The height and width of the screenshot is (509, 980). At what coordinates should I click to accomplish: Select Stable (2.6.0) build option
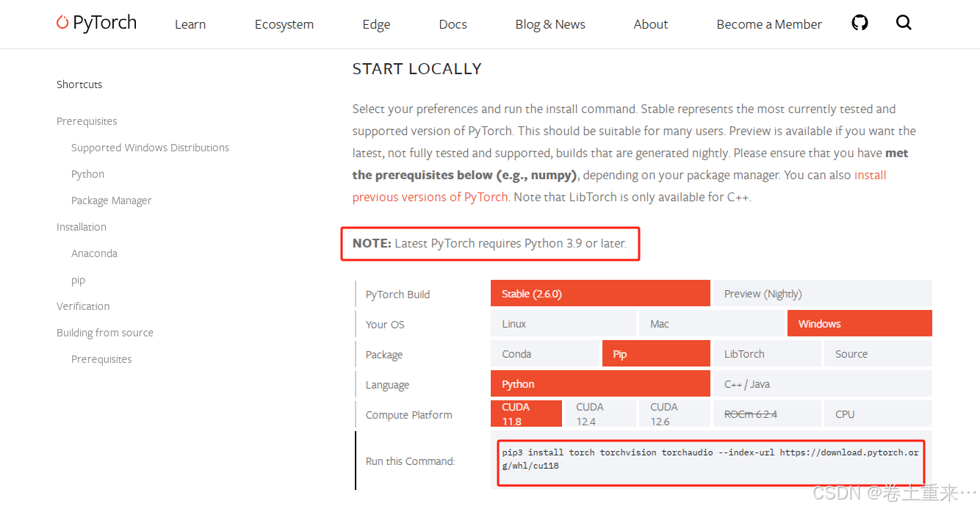[x=600, y=293]
